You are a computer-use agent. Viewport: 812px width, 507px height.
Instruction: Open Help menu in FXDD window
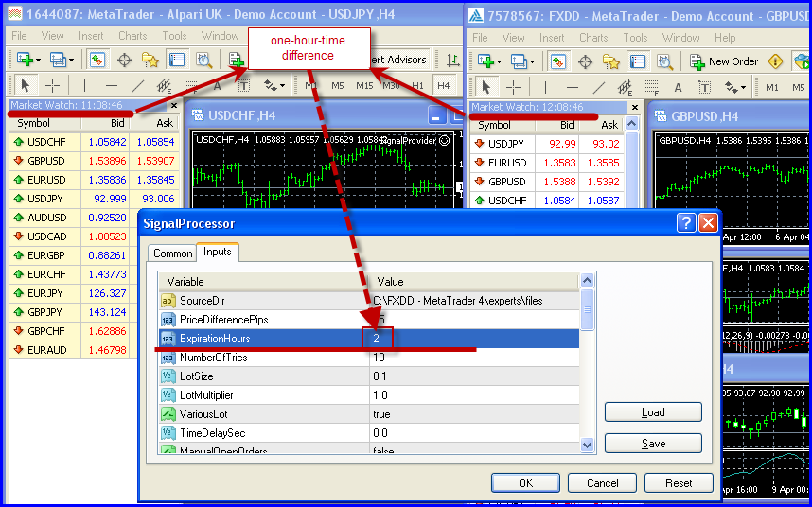point(725,38)
